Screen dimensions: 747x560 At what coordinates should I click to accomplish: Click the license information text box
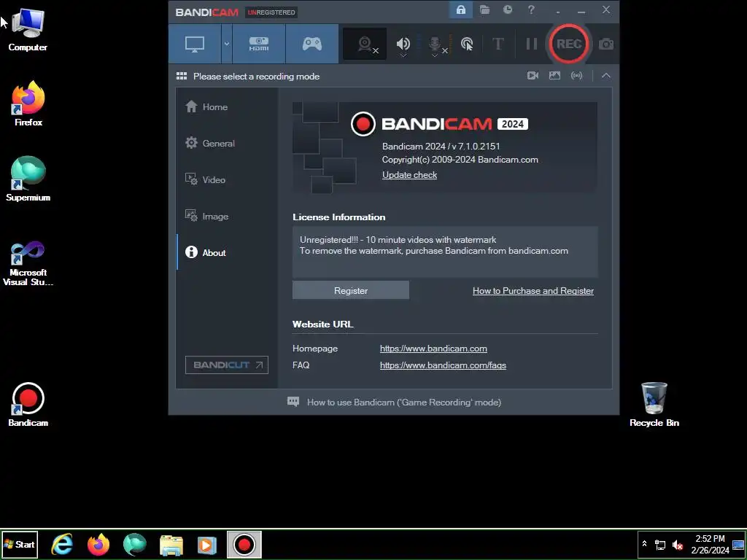tap(445, 252)
